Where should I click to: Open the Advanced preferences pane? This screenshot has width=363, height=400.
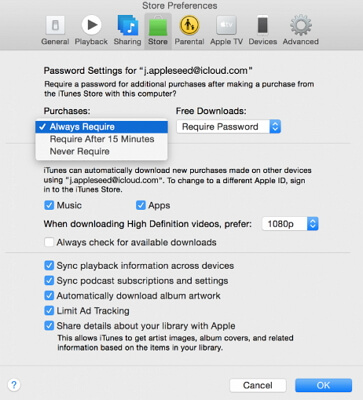(x=301, y=31)
